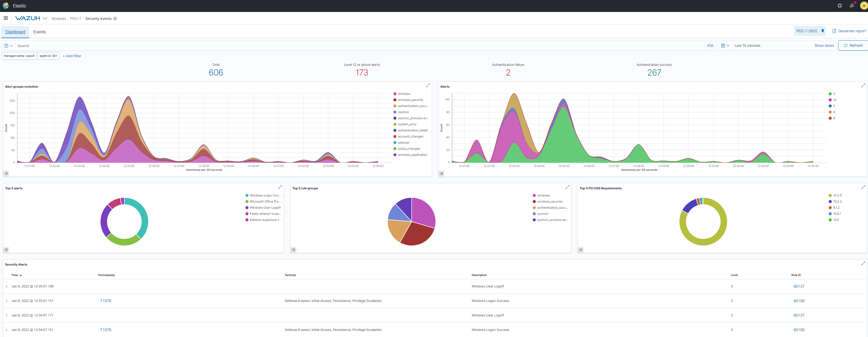Switch to the Events tab
Viewport: 868px width, 337px height.
point(39,32)
